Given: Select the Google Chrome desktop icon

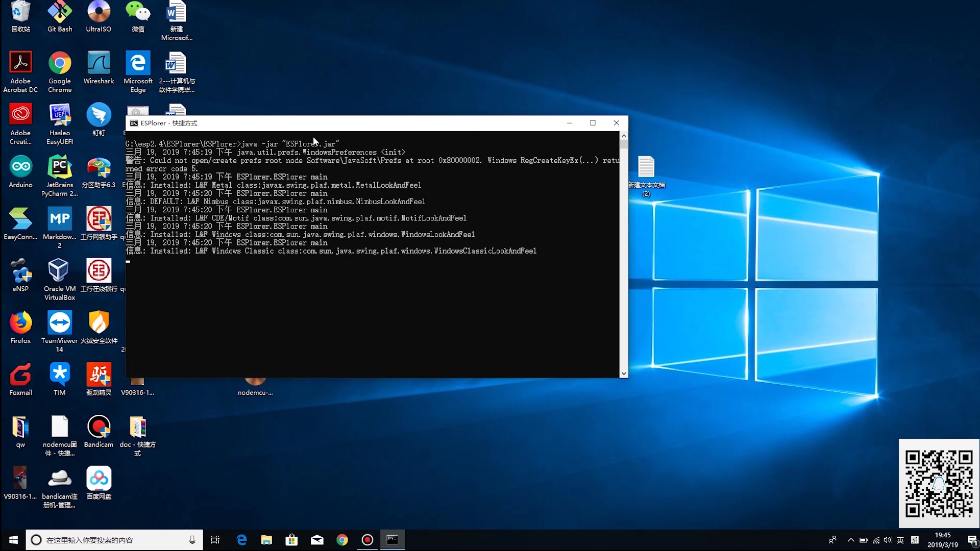Looking at the screenshot, I should 60,71.
